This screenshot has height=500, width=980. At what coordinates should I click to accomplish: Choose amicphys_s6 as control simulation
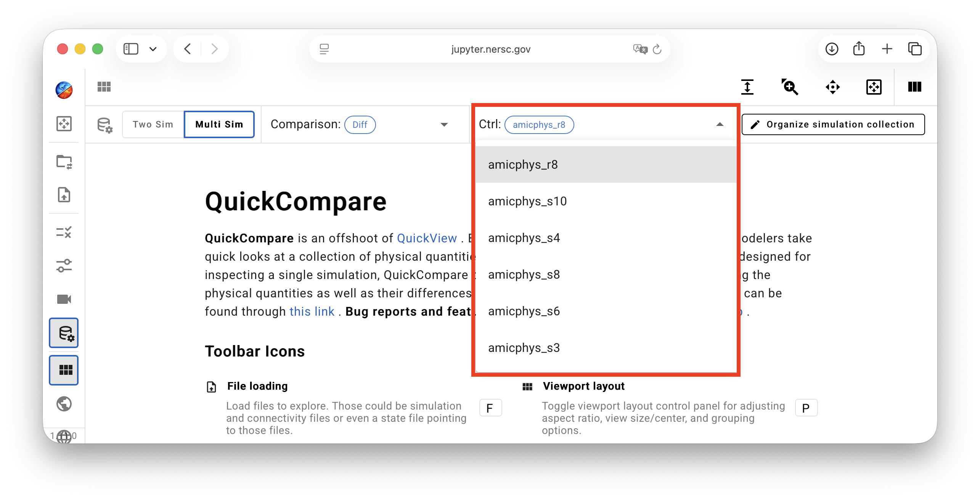(x=606, y=311)
